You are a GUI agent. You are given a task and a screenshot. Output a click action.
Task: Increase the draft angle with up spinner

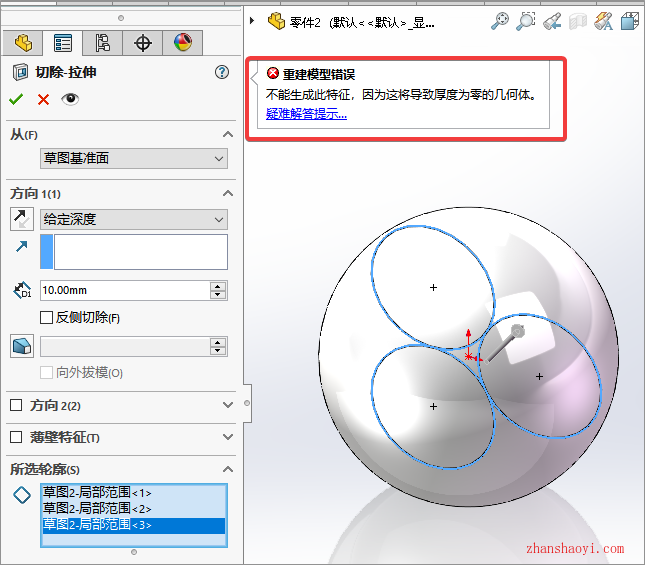[x=218, y=343]
